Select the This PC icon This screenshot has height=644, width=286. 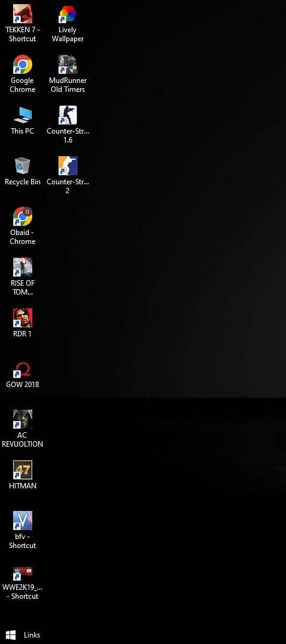[23, 115]
